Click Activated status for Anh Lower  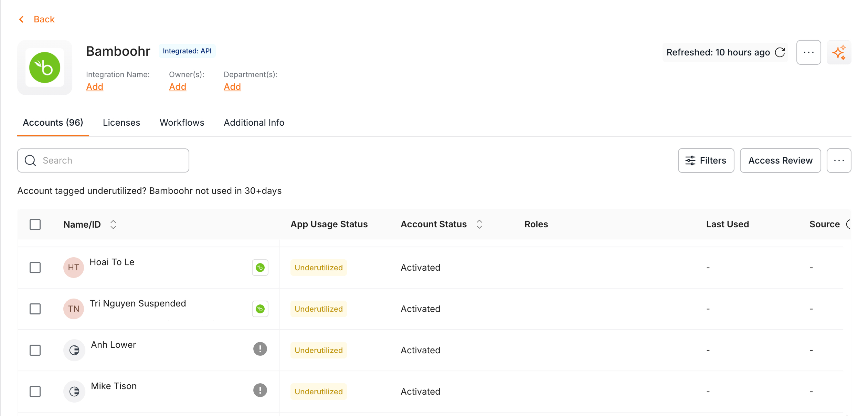(x=421, y=350)
